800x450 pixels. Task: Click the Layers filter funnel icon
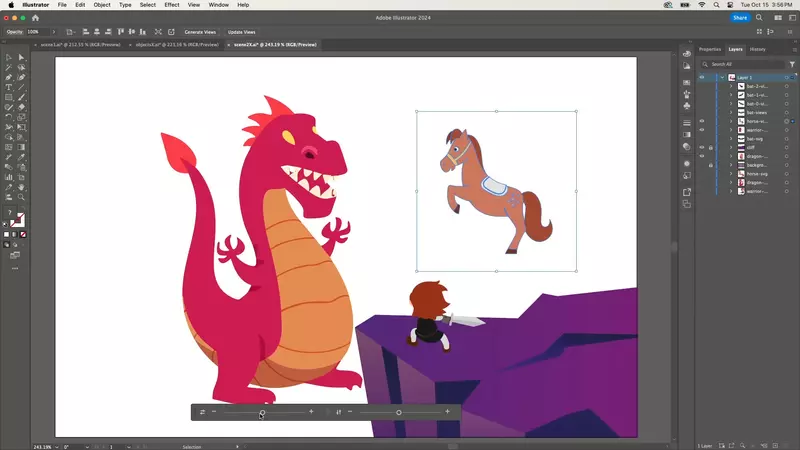pos(792,64)
